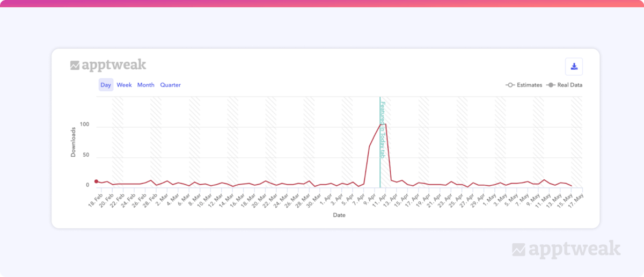Select the Day granularity tab

tap(106, 85)
